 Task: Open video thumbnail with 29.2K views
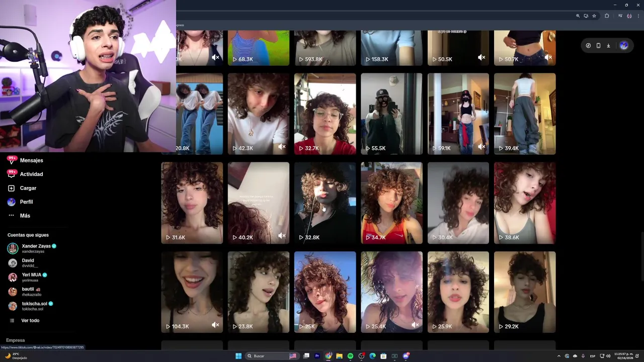click(525, 292)
